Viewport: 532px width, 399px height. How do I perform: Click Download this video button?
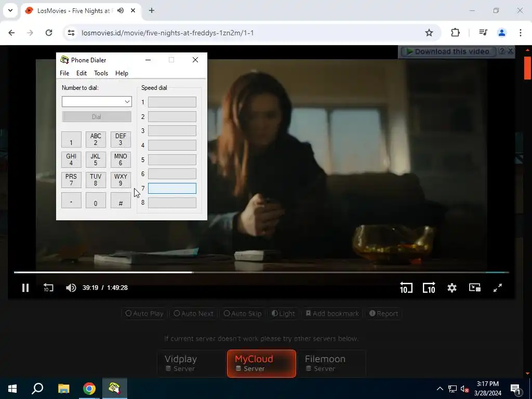point(447,51)
